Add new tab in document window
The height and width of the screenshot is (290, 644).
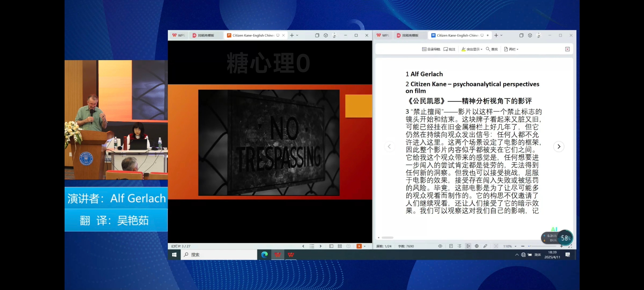click(x=496, y=35)
